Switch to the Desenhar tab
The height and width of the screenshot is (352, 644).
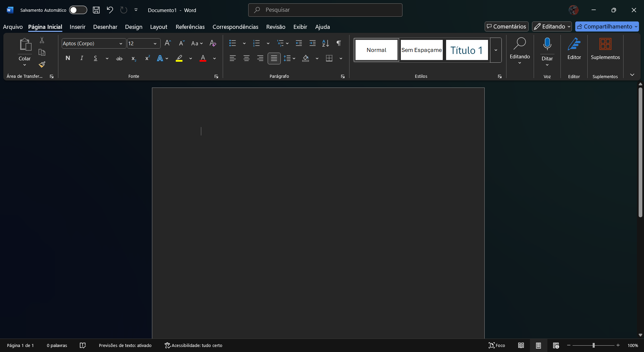coord(105,27)
